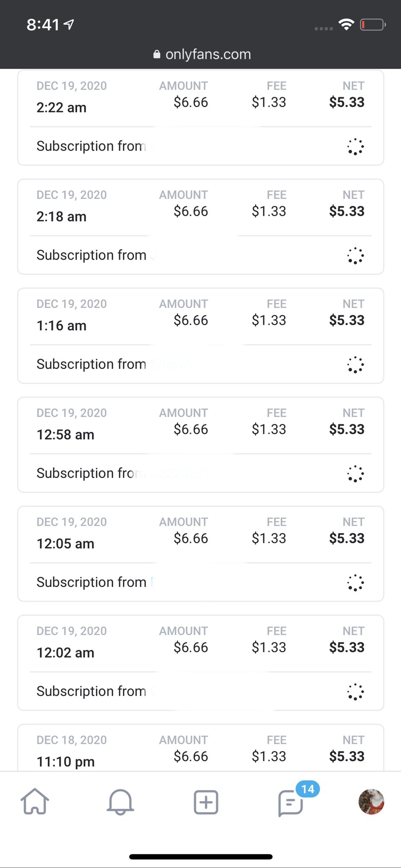Tap Subscription from text in 12:05 am card

(x=91, y=582)
